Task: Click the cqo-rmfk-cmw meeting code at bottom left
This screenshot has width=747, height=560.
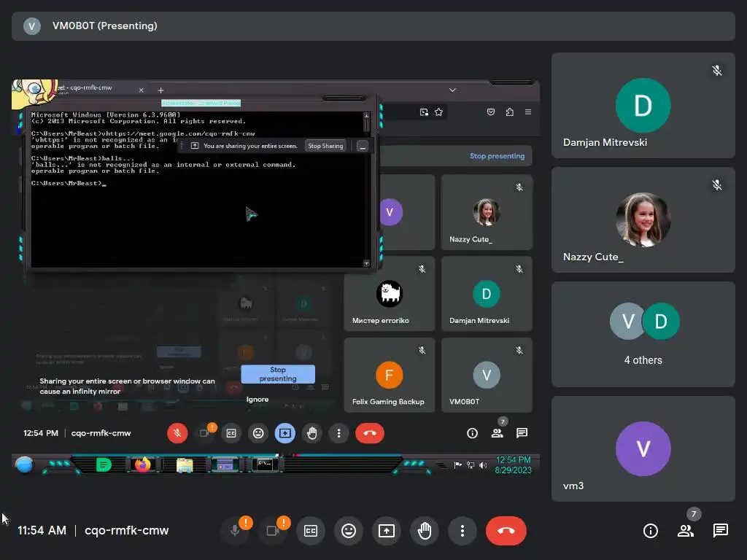Action: click(x=126, y=531)
